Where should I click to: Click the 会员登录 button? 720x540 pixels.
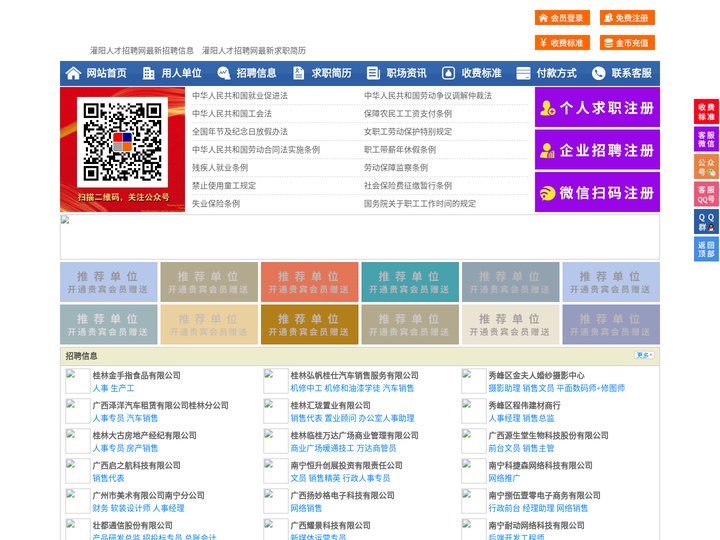pos(562,18)
